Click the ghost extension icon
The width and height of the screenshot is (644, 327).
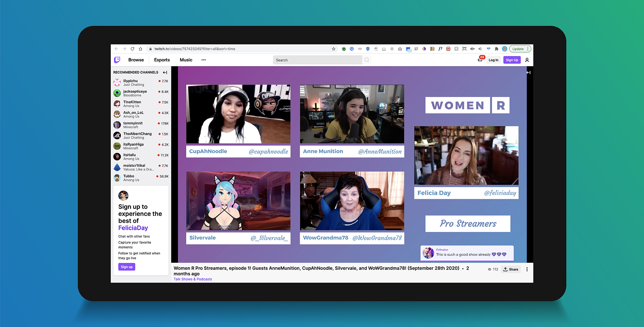[x=376, y=49]
